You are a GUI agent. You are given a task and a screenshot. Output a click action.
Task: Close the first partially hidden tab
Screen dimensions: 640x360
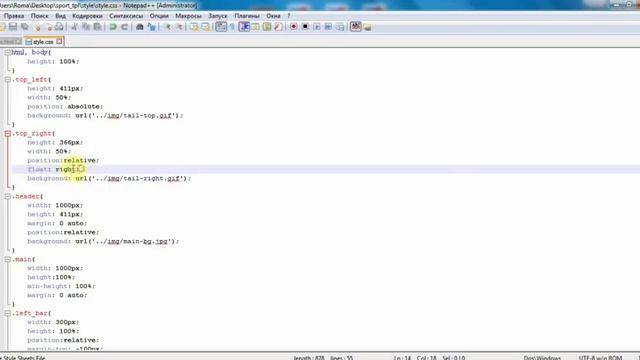(18, 41)
